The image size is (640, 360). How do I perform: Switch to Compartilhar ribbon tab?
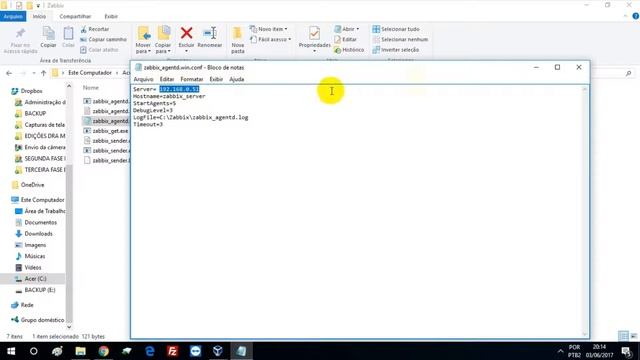75,16
